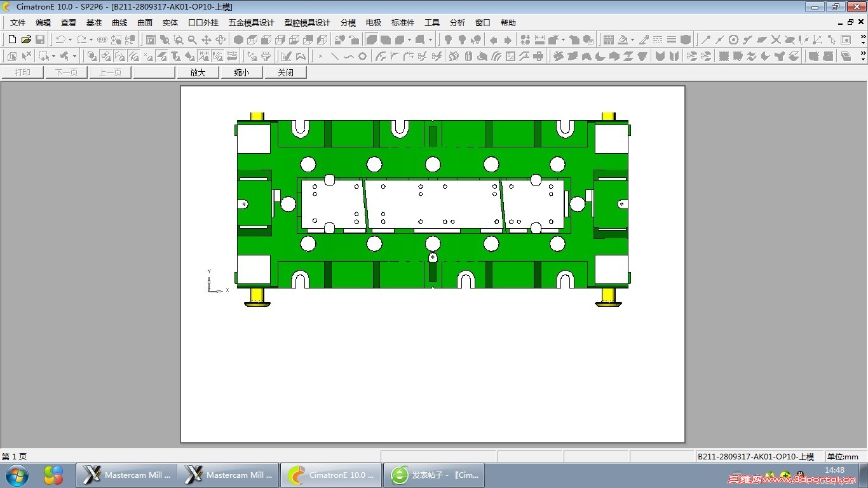Open the selection box dropdown arrow
The height and width of the screenshot is (488, 868).
[x=53, y=56]
